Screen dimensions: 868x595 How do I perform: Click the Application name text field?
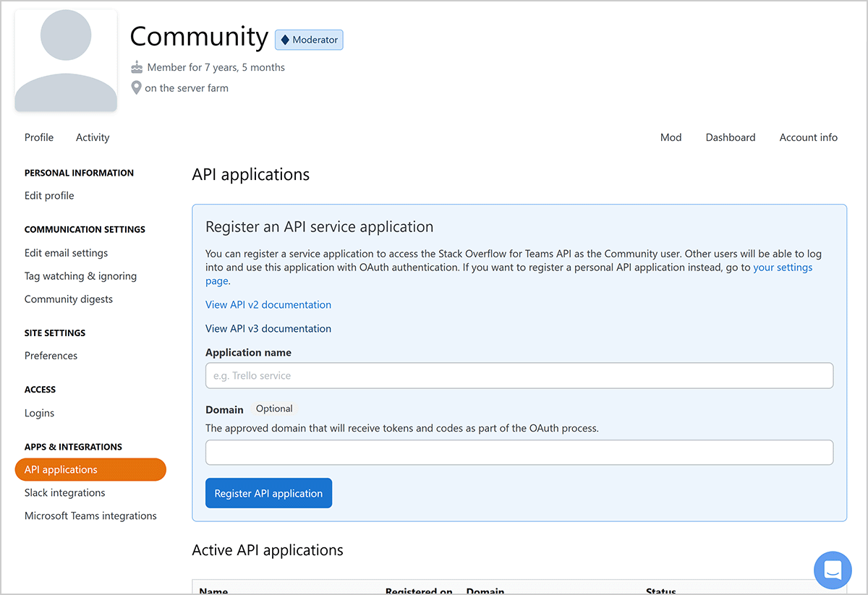tap(519, 376)
